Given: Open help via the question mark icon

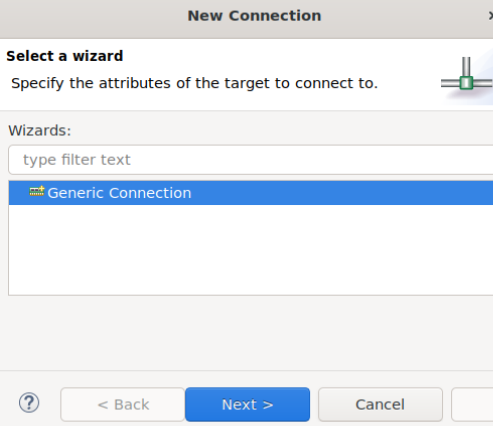Looking at the screenshot, I should [x=29, y=402].
